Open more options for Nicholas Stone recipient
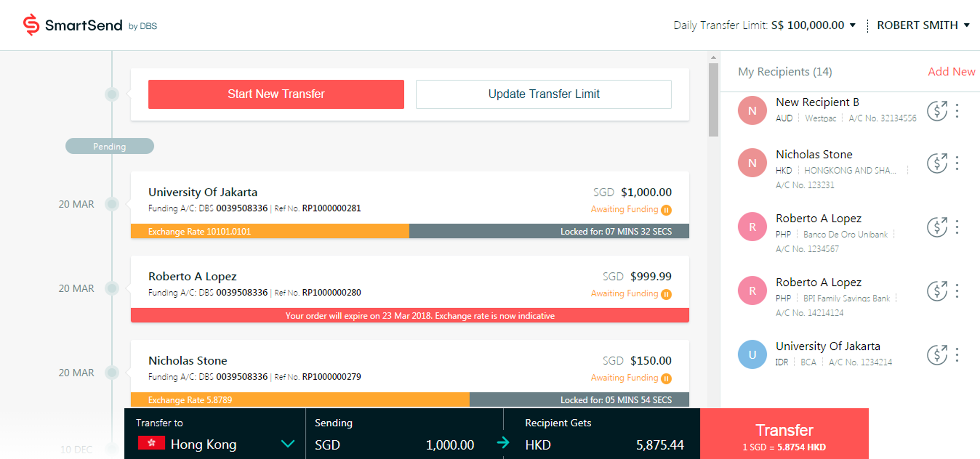Screen dimensions: 980x459 click(x=957, y=163)
